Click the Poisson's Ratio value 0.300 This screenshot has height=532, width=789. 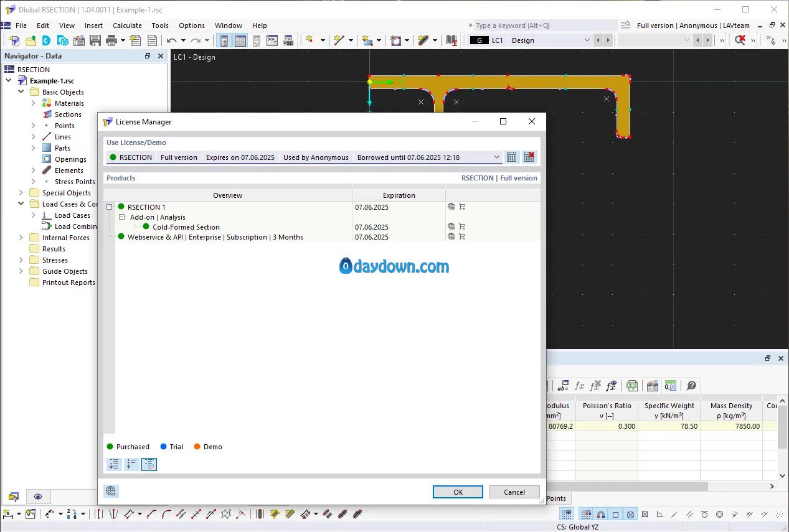(607, 426)
